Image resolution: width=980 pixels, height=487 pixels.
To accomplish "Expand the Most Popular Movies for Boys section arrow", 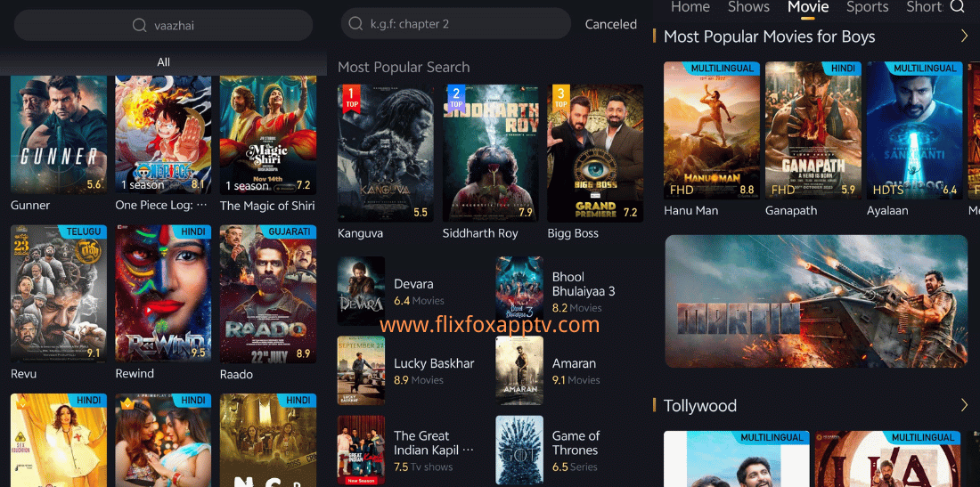I will click(964, 37).
